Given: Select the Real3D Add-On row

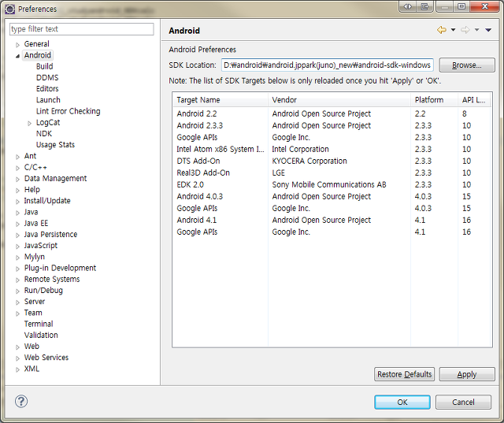Looking at the screenshot, I should click(332, 173).
